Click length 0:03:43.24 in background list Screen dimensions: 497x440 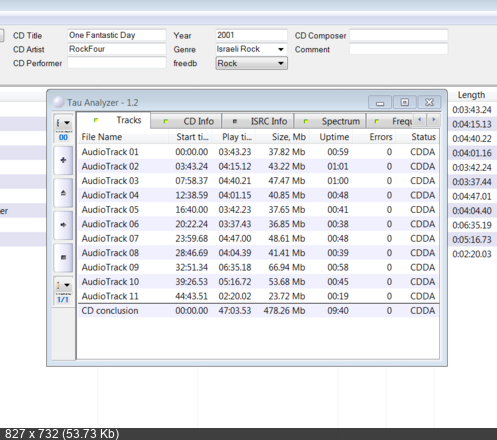click(472, 110)
